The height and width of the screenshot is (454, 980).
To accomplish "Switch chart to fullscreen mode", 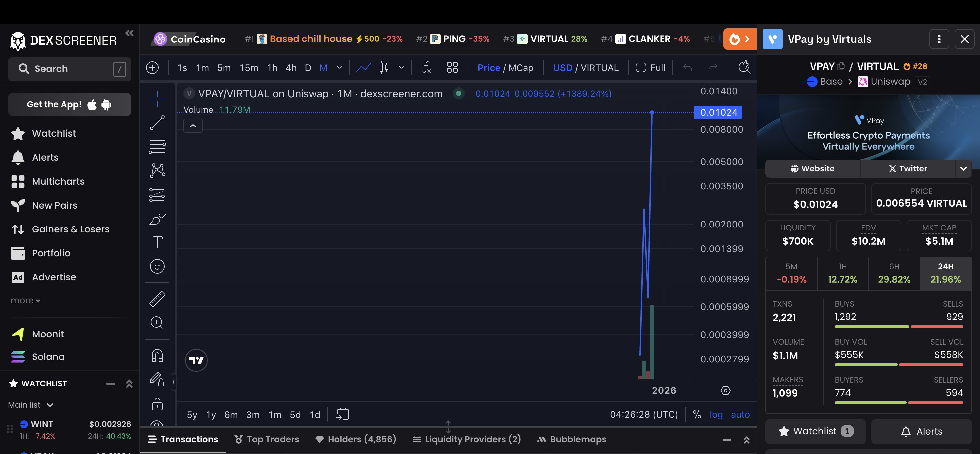I will [651, 68].
